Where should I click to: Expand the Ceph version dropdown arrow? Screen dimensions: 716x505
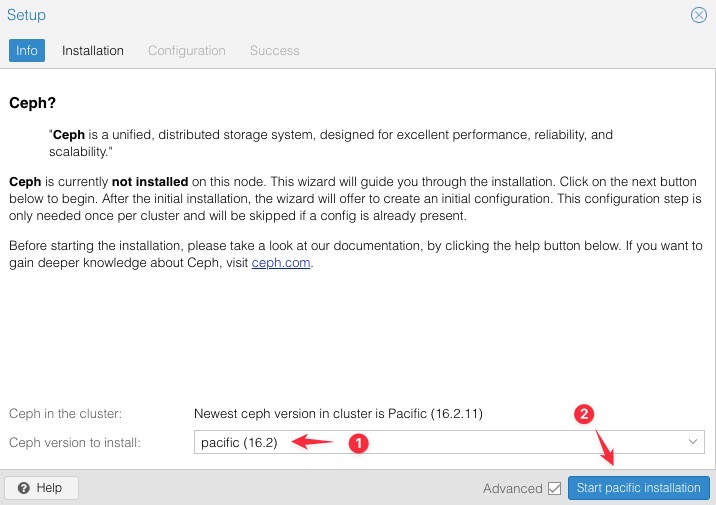(693, 442)
